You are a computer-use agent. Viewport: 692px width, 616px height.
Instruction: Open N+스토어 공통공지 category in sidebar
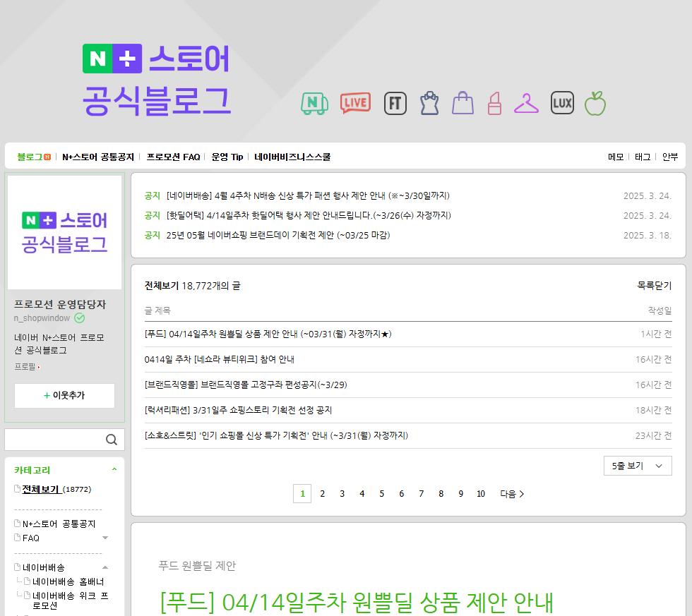pos(59,524)
